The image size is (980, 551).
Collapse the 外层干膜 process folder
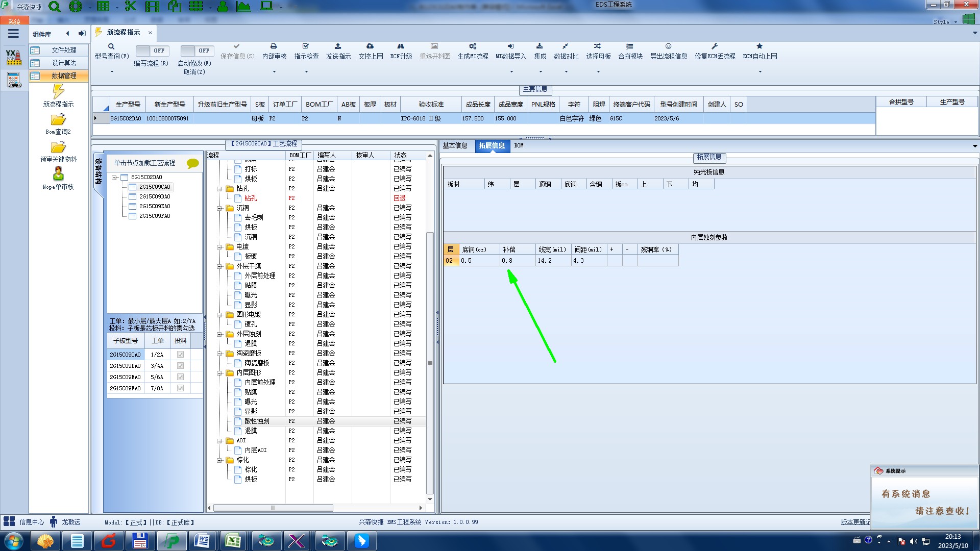click(219, 266)
